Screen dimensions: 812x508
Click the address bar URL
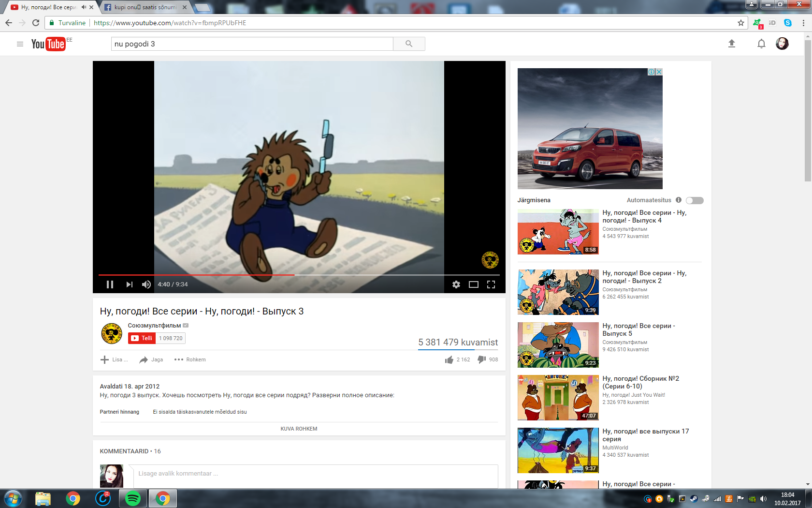point(170,23)
